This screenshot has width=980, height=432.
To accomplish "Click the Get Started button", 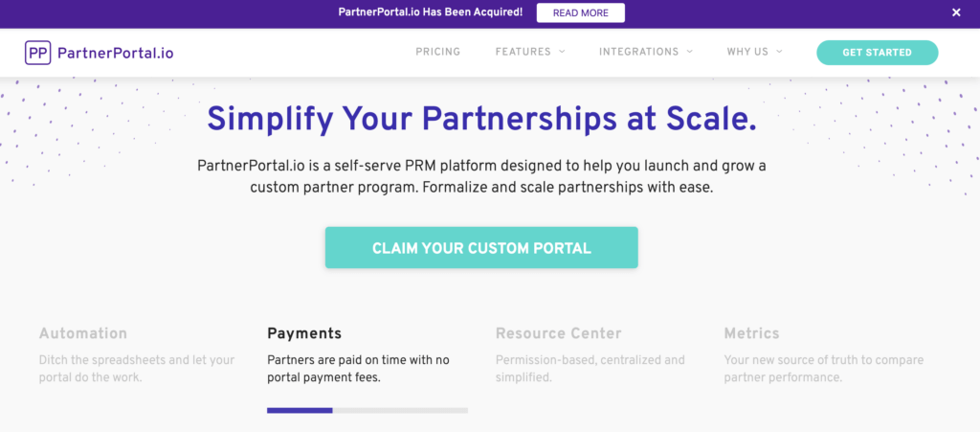I will [877, 53].
